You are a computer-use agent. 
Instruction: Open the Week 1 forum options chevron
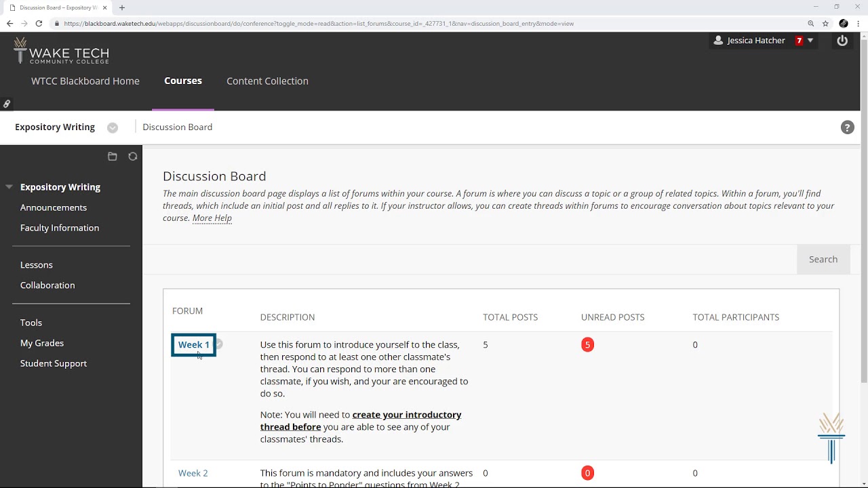[218, 344]
